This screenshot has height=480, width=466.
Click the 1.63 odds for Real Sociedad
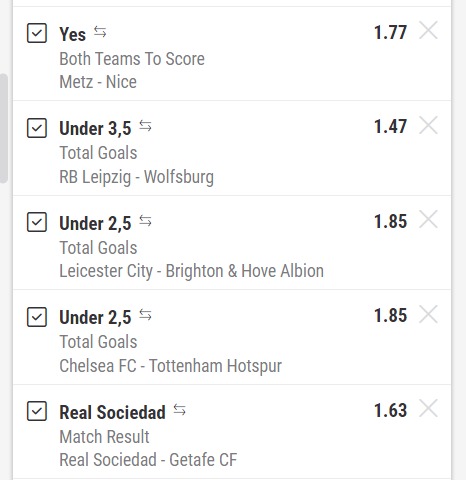click(390, 410)
